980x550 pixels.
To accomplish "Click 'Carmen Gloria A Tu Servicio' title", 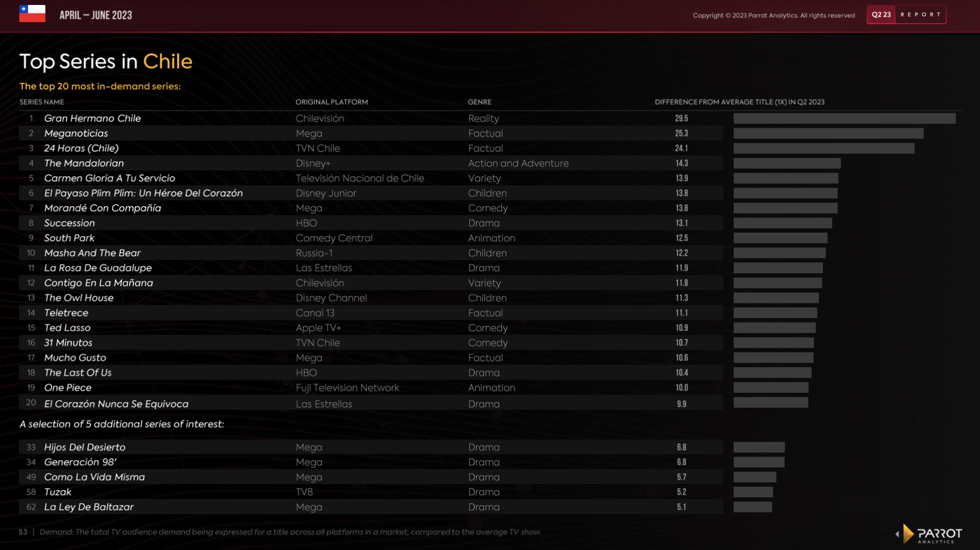I will point(110,178).
